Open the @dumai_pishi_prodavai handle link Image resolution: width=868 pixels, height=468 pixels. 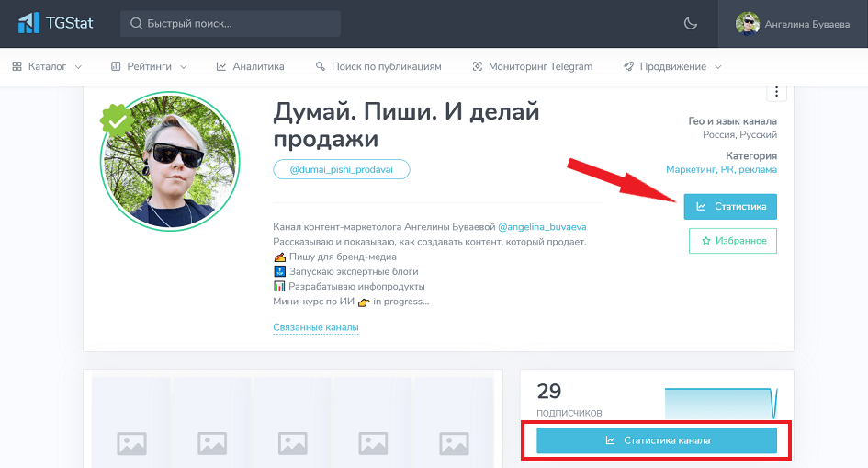pos(342,169)
